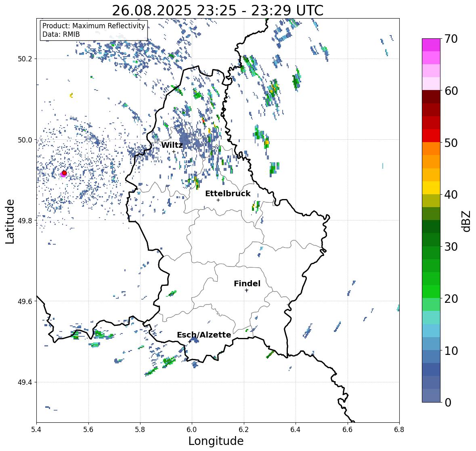The width and height of the screenshot is (476, 451).
Task: Click the 'Data: RMIB' legend text
Action: [61, 34]
